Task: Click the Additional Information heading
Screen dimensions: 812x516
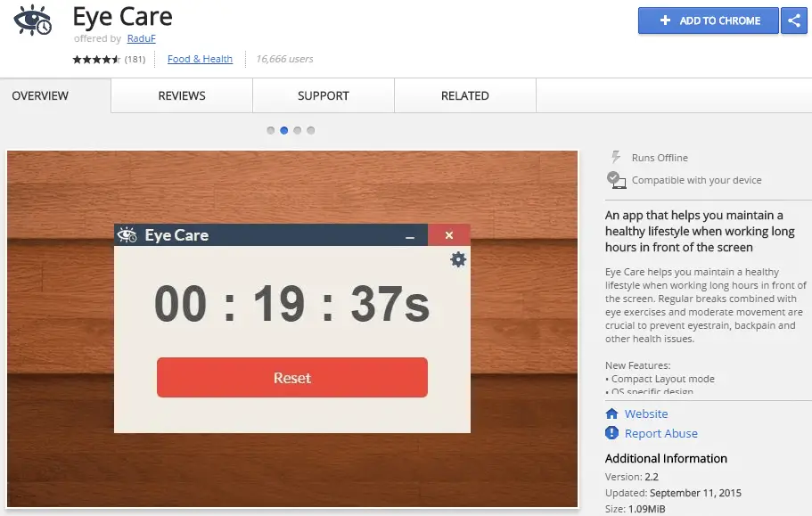Action: pos(666,459)
